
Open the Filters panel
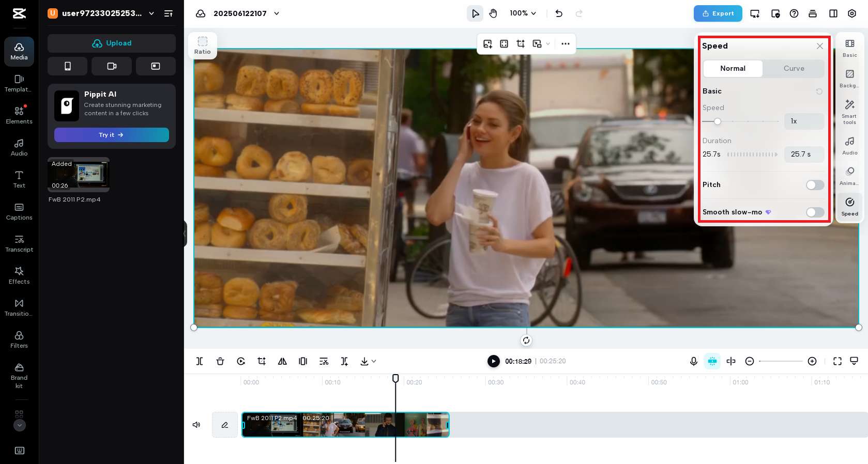coord(19,340)
